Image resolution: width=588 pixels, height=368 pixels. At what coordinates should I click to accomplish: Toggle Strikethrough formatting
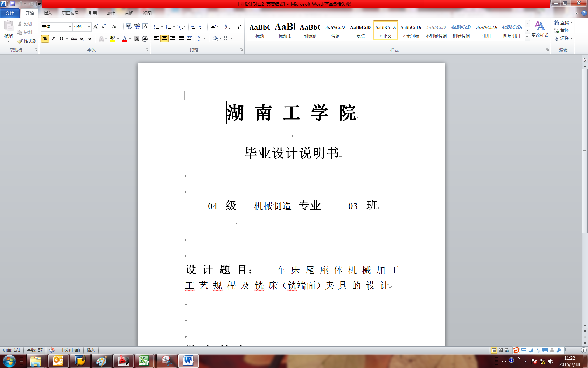point(74,39)
